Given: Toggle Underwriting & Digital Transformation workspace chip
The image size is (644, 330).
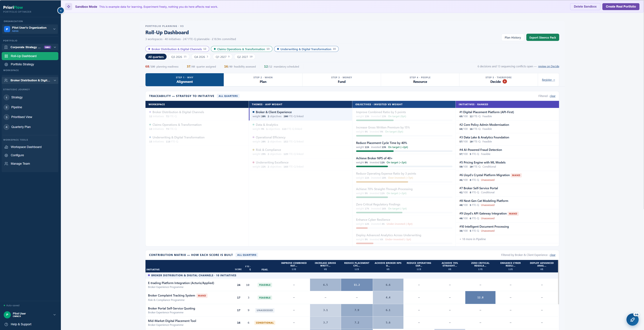Looking at the screenshot, I should coord(306,49).
